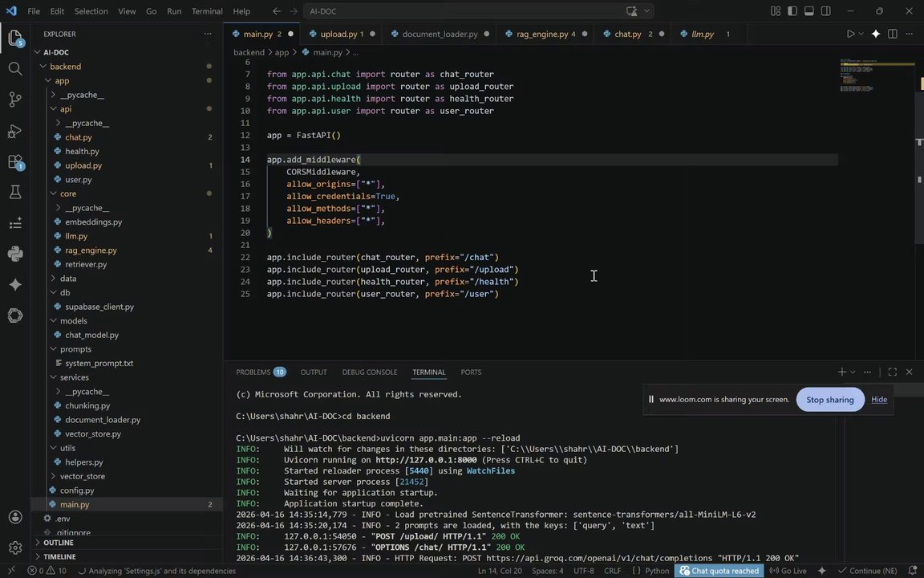Image resolution: width=924 pixels, height=578 pixels.
Task: Open the Extensions view
Action: (14, 161)
